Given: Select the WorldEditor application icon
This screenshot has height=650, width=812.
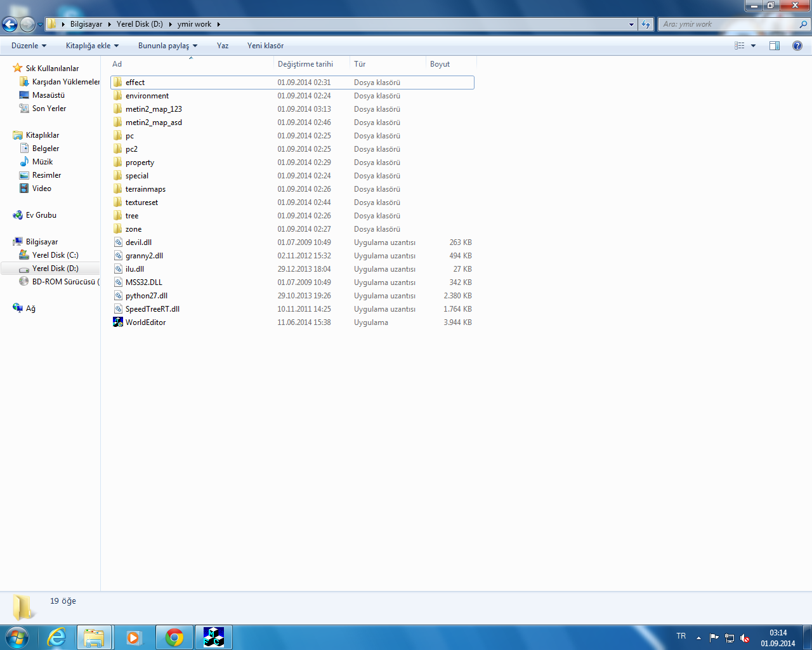Looking at the screenshot, I should point(118,322).
